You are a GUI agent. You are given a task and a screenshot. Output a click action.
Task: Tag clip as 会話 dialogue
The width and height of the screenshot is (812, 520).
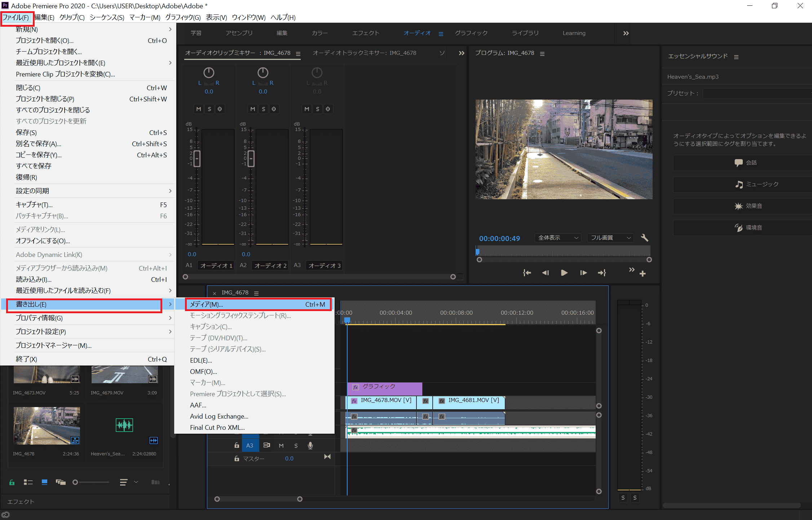coord(743,163)
